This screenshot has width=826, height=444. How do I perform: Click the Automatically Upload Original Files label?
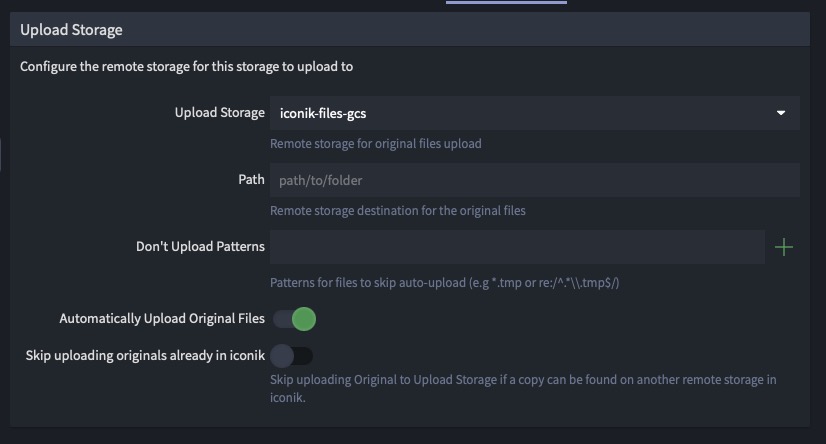point(162,319)
